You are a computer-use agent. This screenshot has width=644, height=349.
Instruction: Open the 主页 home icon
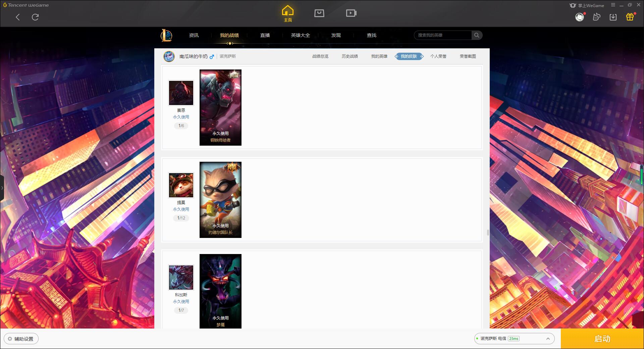point(288,14)
